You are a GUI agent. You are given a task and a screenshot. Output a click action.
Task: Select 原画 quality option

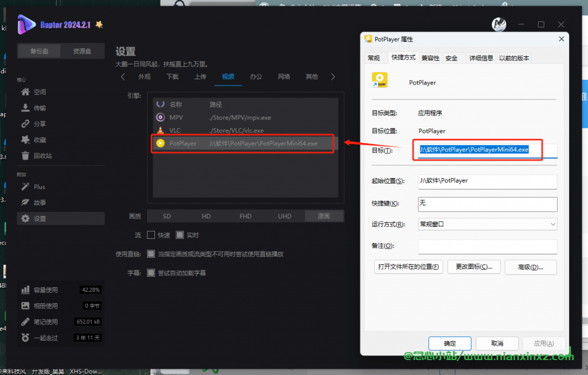(324, 216)
